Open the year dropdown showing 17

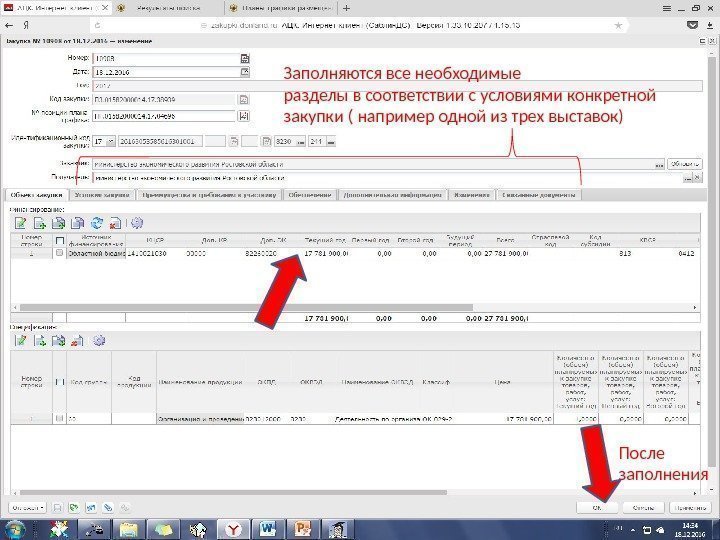click(110, 141)
